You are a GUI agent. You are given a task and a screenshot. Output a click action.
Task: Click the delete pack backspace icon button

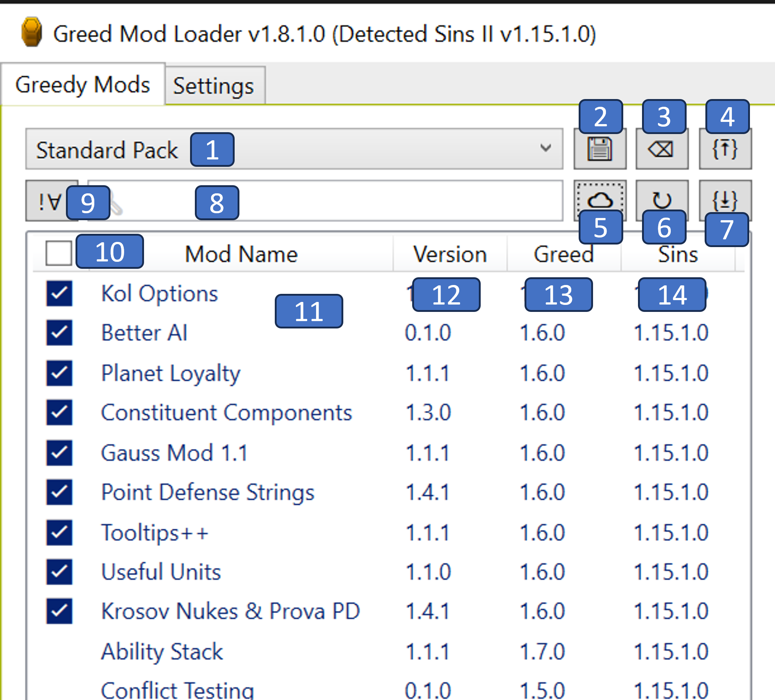tap(662, 149)
